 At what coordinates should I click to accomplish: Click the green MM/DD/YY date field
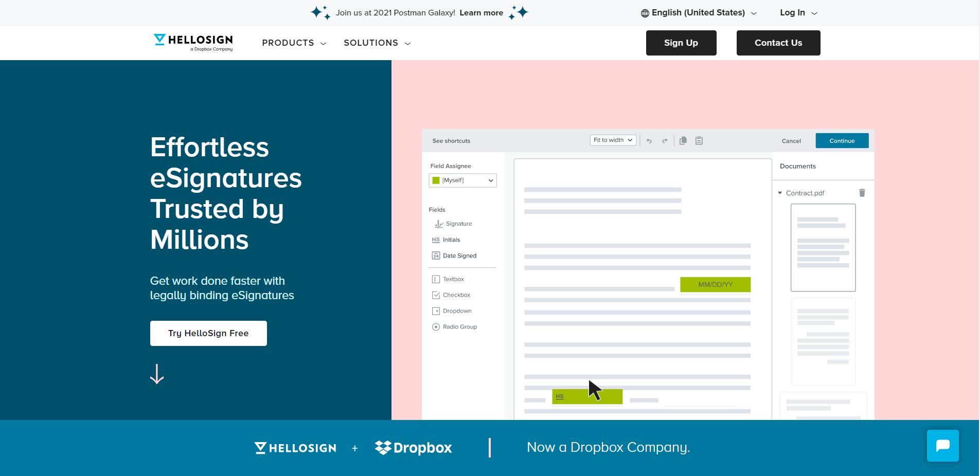coord(715,285)
